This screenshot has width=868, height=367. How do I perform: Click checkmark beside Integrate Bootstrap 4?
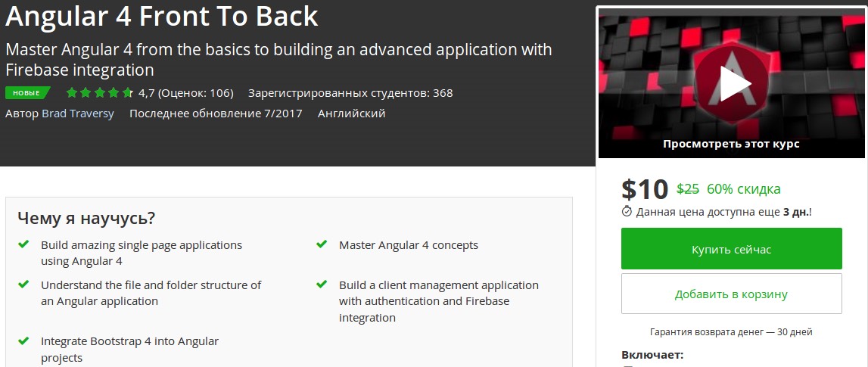(24, 341)
